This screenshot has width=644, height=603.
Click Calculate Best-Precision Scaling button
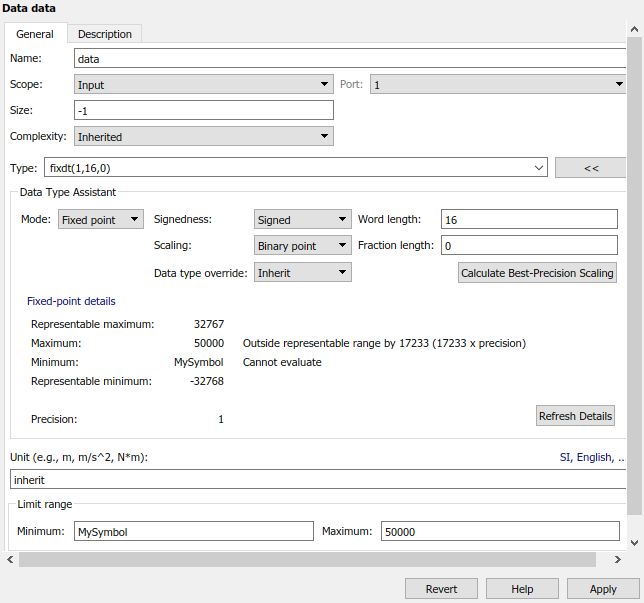537,273
